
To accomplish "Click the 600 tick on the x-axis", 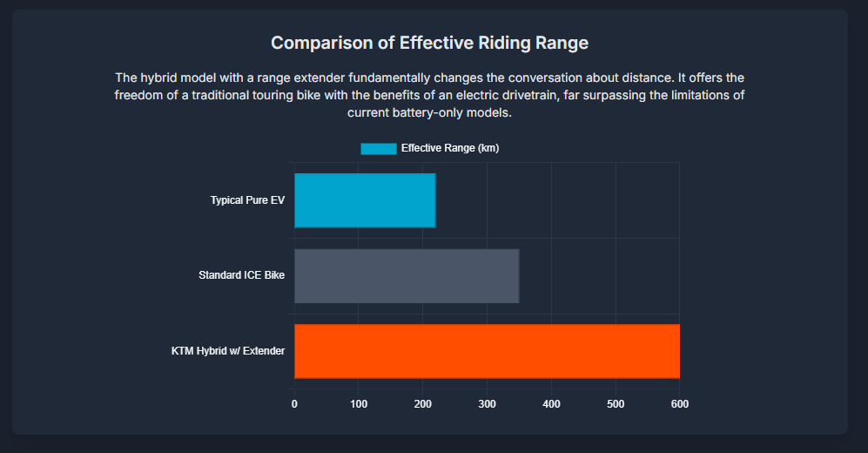I will [x=680, y=403].
